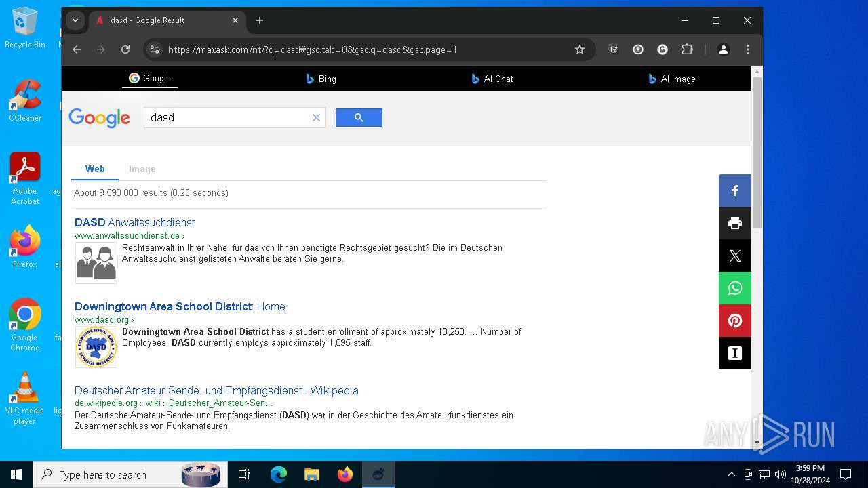Image resolution: width=868 pixels, height=488 pixels.
Task: Open Task View in the taskbar
Action: click(244, 474)
